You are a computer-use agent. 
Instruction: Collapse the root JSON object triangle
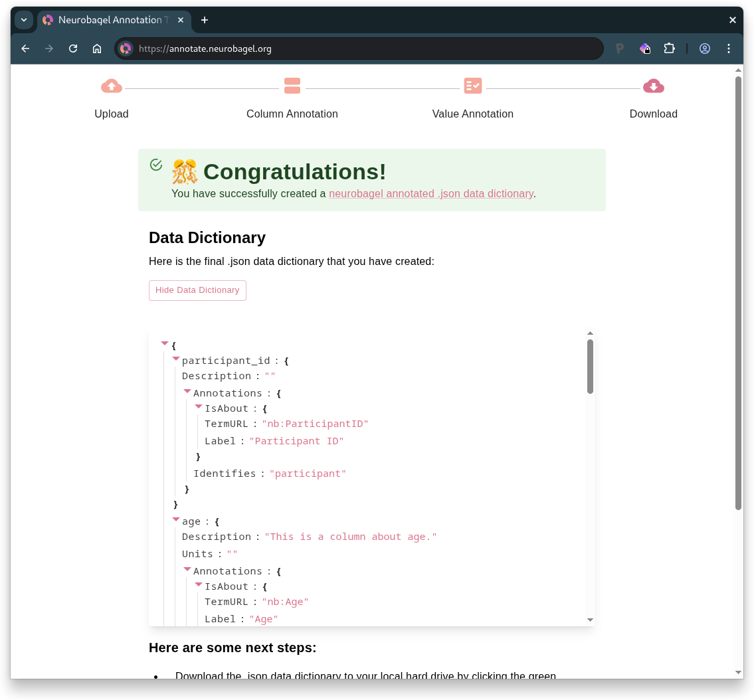click(164, 343)
